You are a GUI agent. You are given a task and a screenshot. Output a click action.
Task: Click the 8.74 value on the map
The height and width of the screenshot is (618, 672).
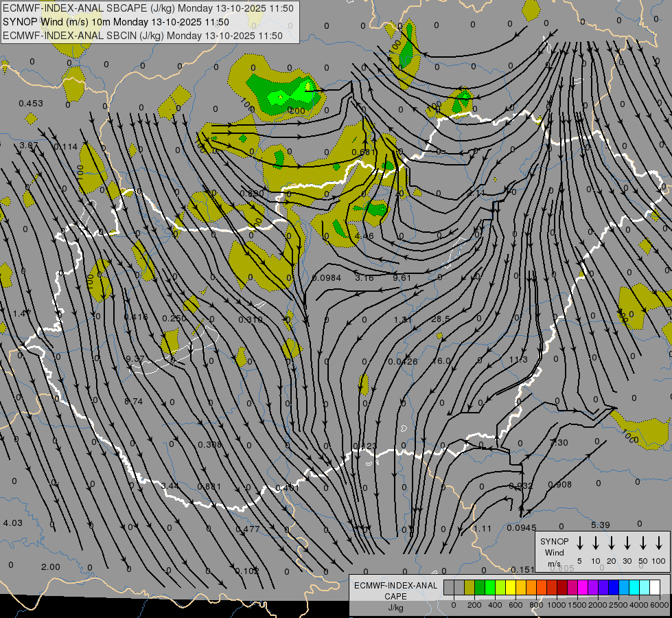coord(134,402)
